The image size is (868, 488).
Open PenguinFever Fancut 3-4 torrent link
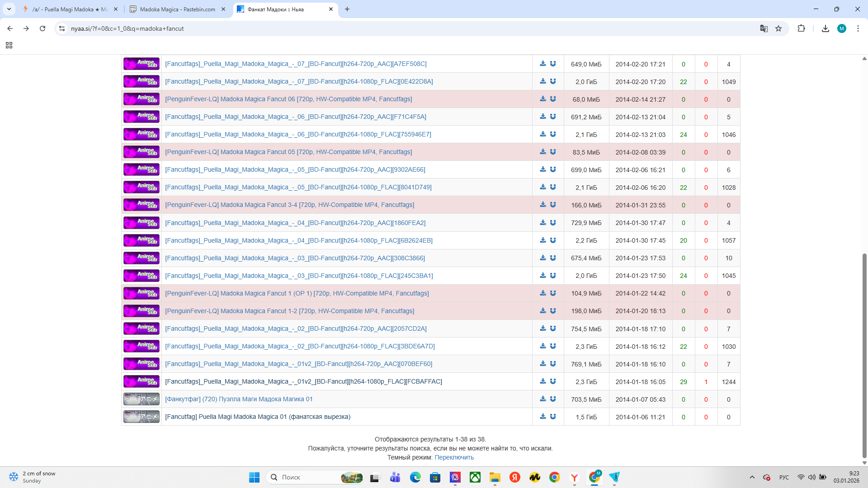point(289,205)
